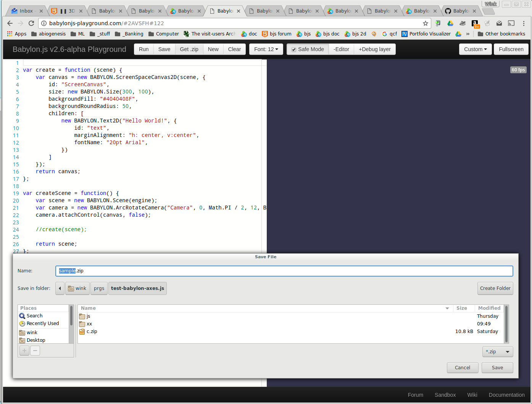Open the Font: 12 dropdown
The width and height of the screenshot is (532, 404).
point(266,49)
